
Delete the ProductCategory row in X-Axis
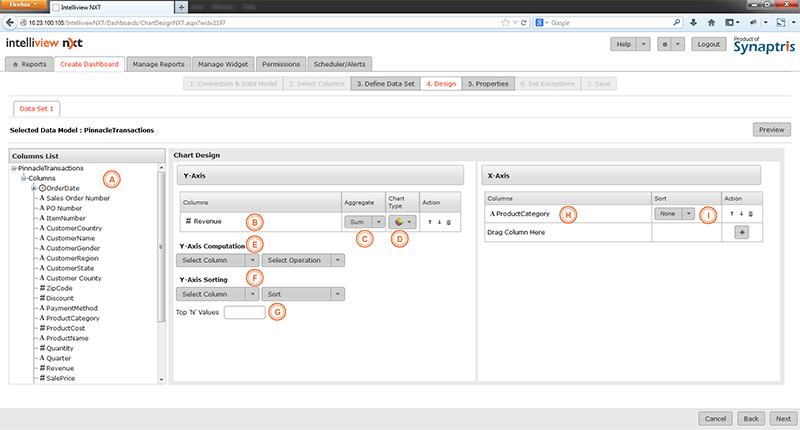coord(750,214)
